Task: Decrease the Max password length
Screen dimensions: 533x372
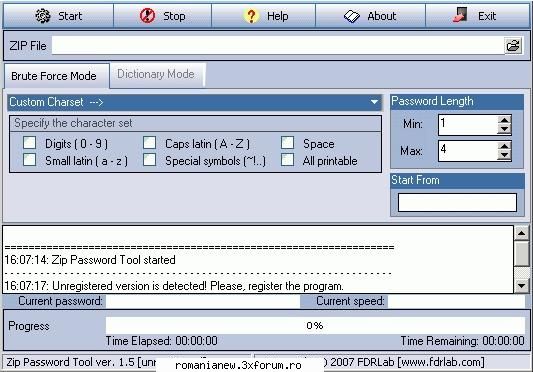Action: coord(504,155)
